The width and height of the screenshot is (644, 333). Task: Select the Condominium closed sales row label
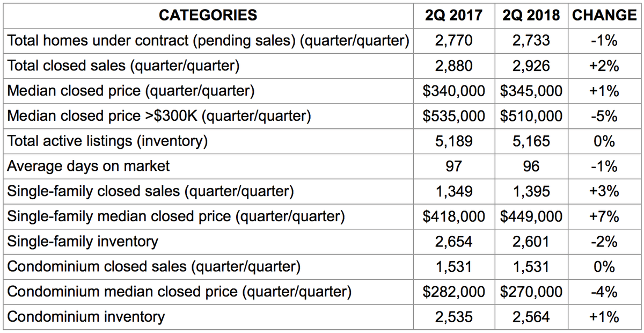pos(154,267)
